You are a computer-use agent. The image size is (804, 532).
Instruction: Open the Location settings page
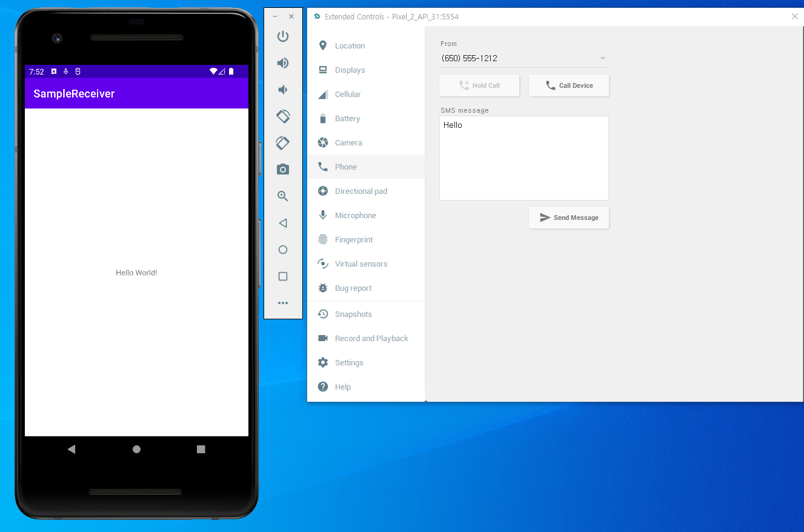(x=366, y=45)
